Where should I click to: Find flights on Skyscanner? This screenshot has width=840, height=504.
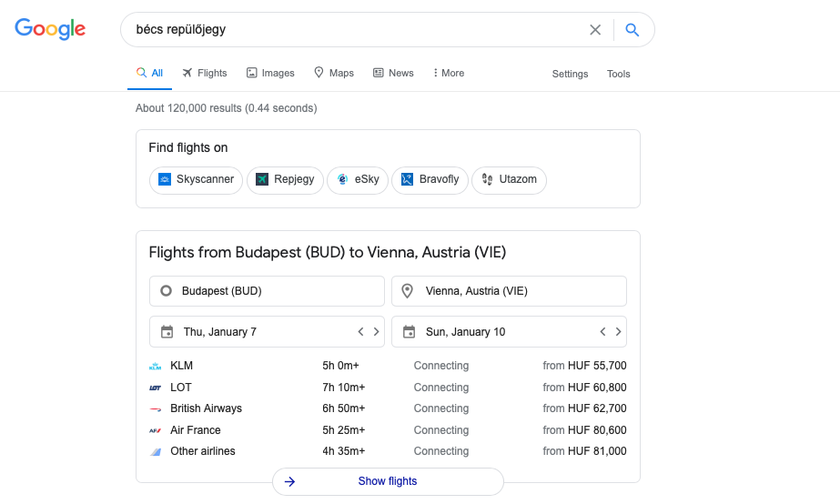196,179
